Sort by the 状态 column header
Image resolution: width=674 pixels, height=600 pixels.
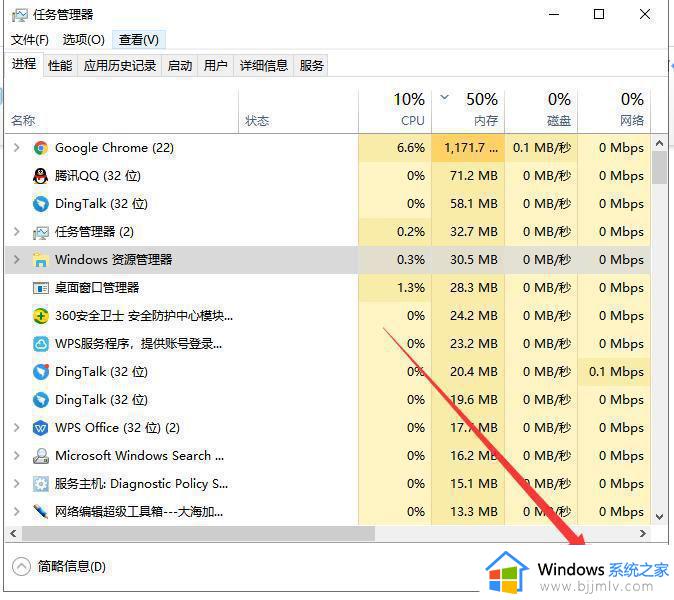[298, 110]
